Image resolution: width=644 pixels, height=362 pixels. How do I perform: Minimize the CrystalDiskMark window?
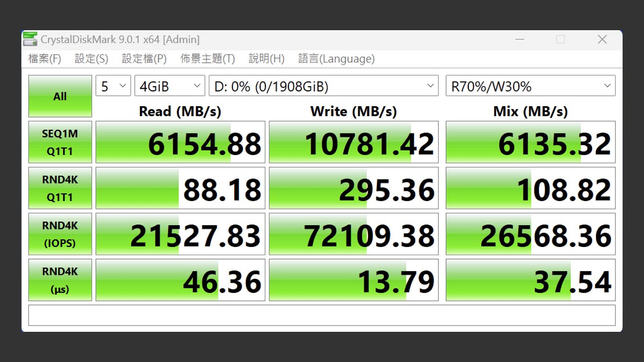click(x=520, y=39)
